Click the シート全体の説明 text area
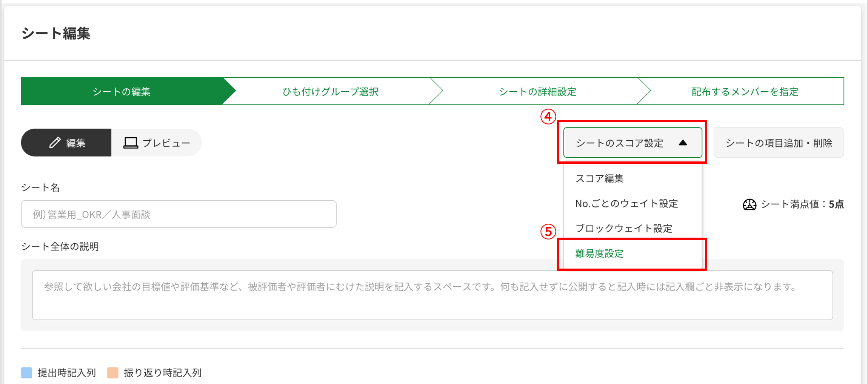The height and width of the screenshot is (384, 868). click(432, 295)
